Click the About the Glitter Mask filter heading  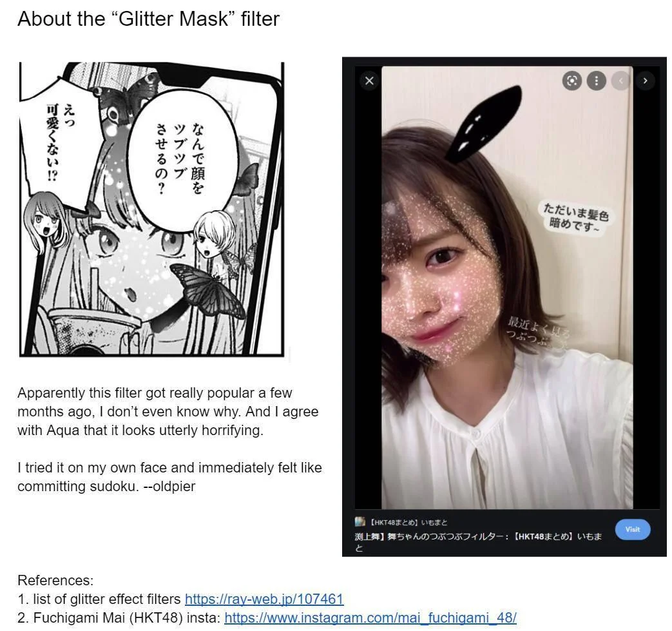click(148, 19)
